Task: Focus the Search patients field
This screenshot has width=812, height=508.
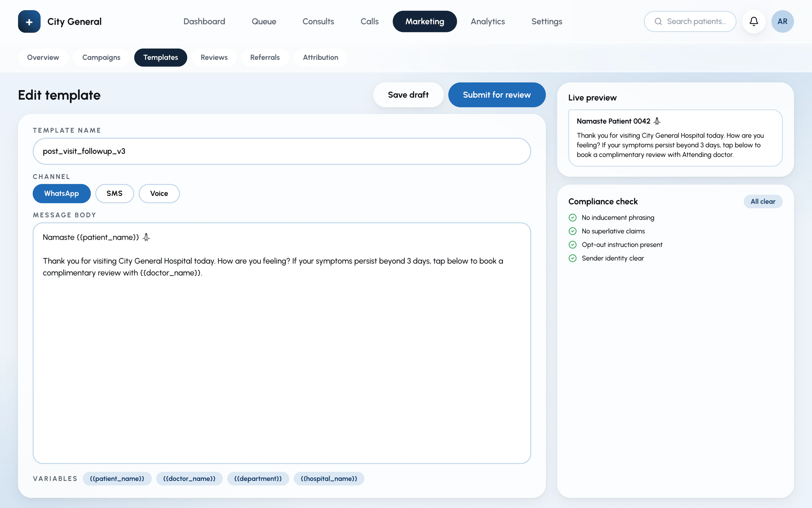Action: [x=690, y=22]
